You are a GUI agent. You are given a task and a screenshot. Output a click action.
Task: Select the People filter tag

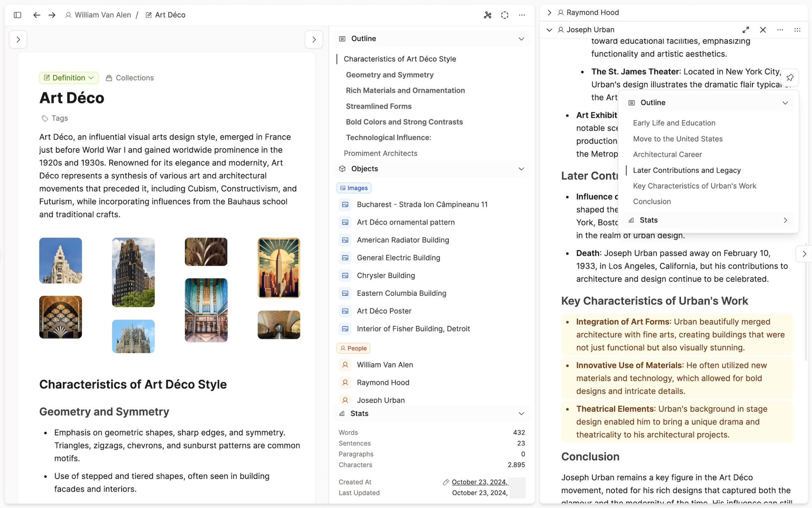click(353, 348)
